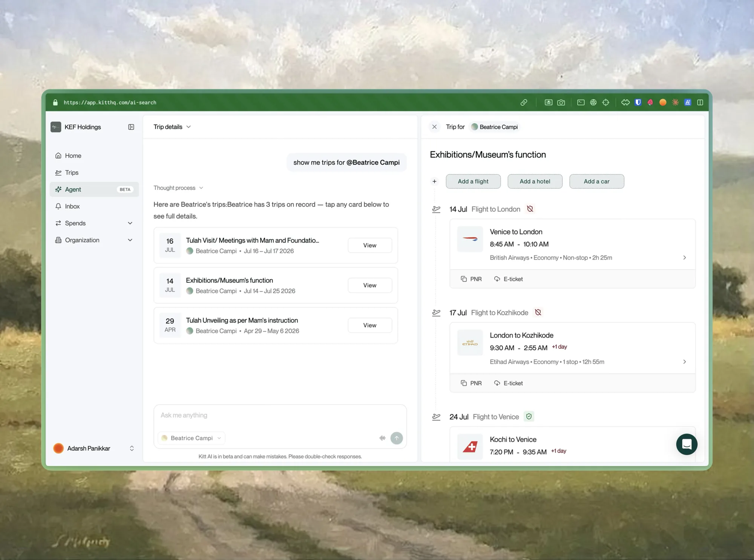This screenshot has width=754, height=560.
Task: Click the 17 Jul Flight to Kozhikode heading
Action: 489,313
